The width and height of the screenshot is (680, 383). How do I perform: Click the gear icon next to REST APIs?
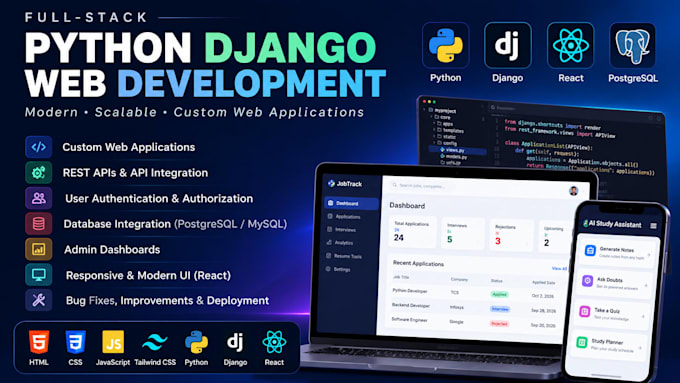(x=39, y=173)
